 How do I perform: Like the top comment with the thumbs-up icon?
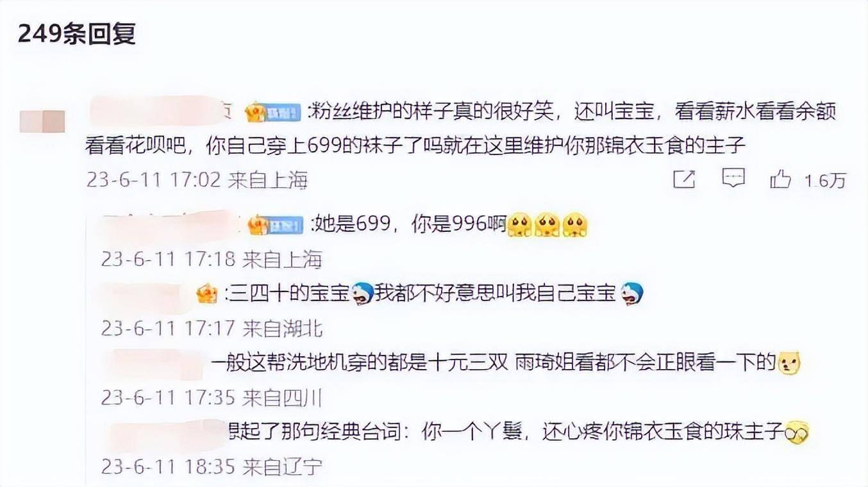[780, 179]
